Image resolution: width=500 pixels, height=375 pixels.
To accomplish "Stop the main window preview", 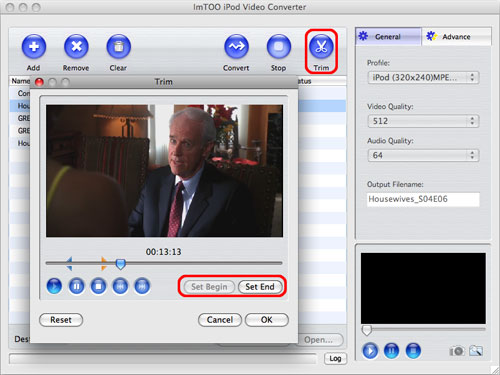I will pos(413,351).
